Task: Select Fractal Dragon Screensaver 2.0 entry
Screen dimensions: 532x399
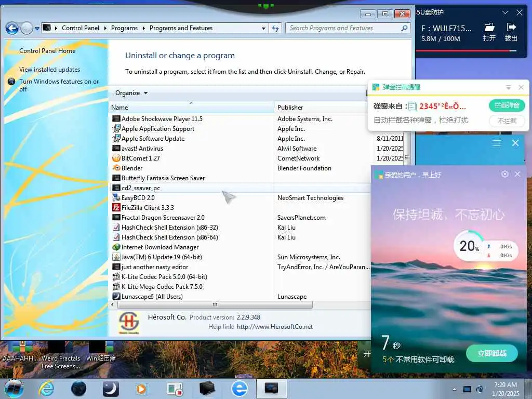Action: coord(163,218)
